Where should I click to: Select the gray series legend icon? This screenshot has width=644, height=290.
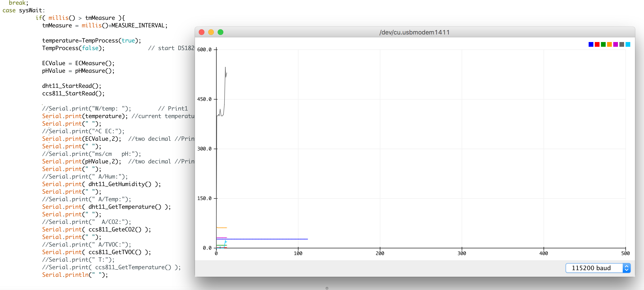[622, 44]
